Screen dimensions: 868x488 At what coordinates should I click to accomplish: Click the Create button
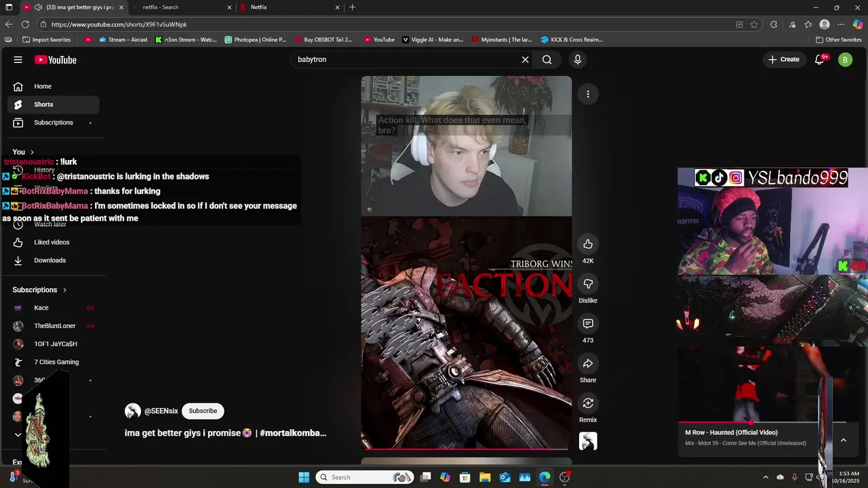coord(784,60)
